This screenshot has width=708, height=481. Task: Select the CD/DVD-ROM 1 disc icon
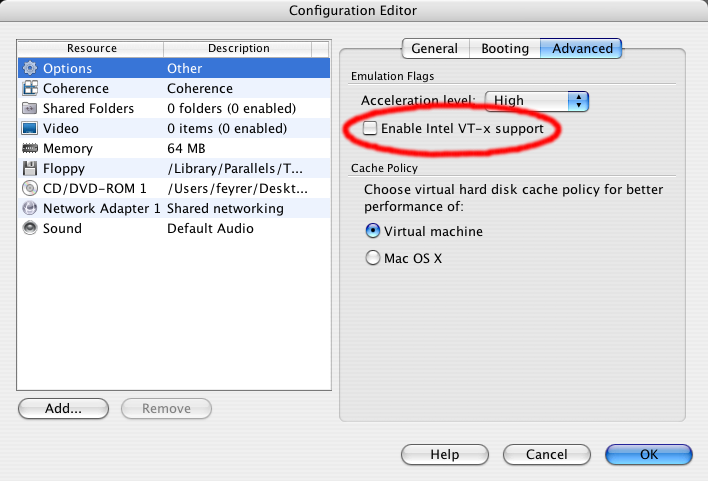tap(29, 189)
